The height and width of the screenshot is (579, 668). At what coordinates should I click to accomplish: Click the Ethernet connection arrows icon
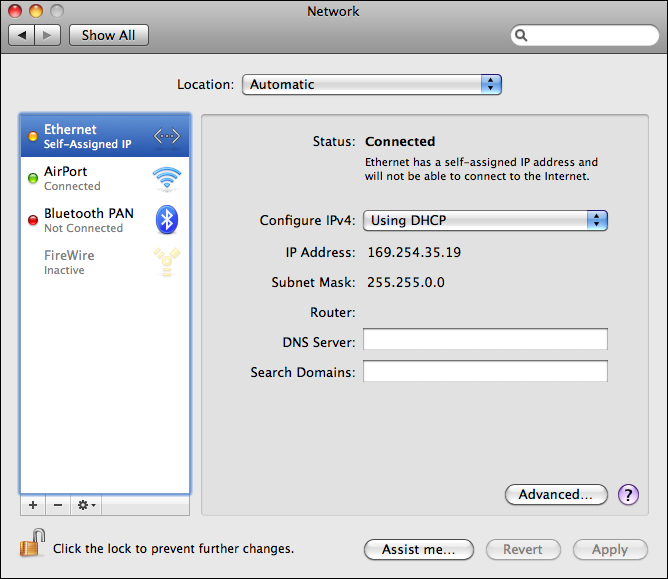tap(166, 136)
